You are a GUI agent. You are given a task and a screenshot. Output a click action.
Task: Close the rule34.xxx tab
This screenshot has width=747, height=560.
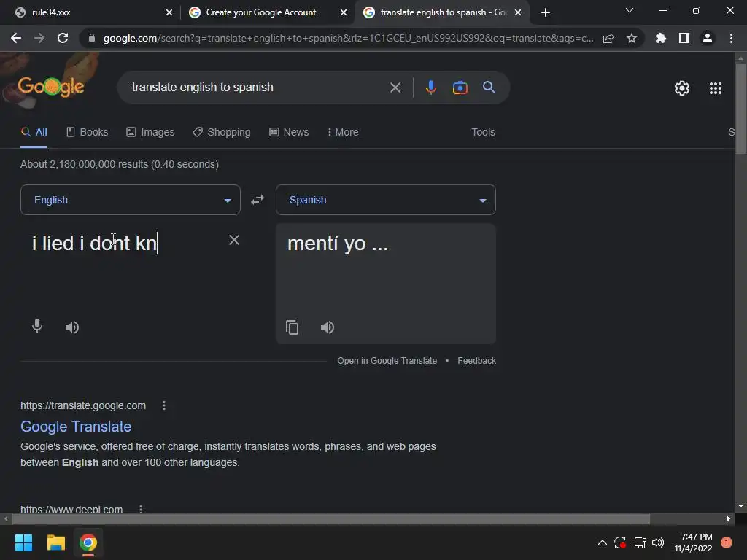pyautogui.click(x=169, y=12)
